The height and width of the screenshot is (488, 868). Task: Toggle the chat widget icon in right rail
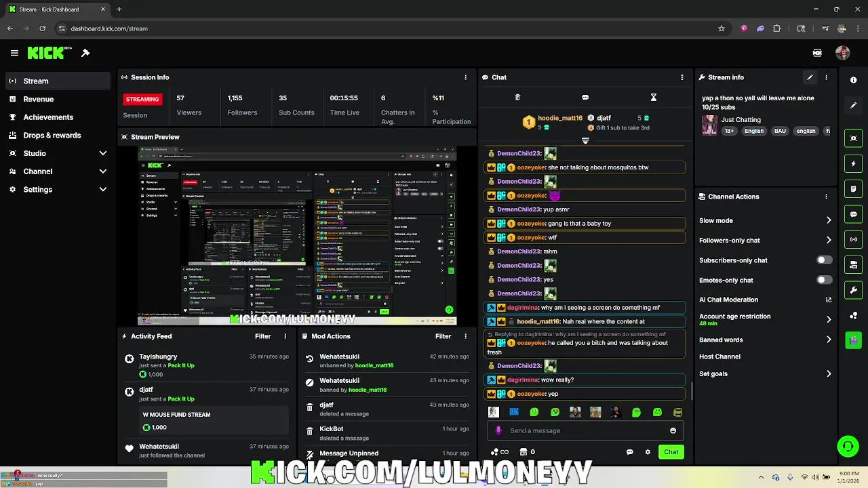(853, 214)
